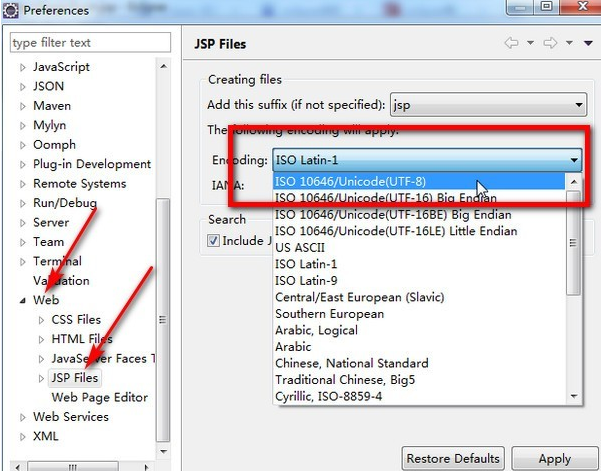Choose Central/East European (Slavic) encoding
The height and width of the screenshot is (471, 601).
(x=419, y=297)
